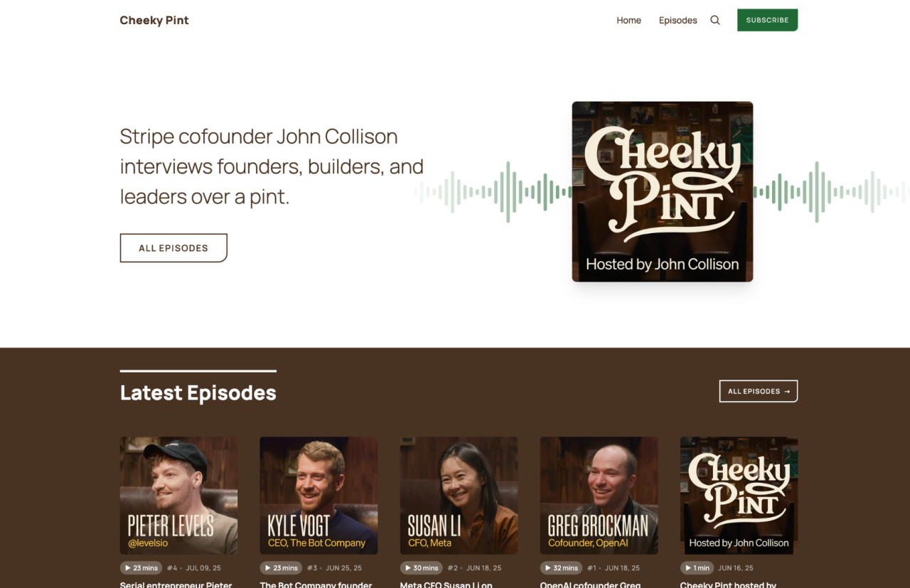Go to the Home nav item
The height and width of the screenshot is (588, 910).
coord(628,20)
